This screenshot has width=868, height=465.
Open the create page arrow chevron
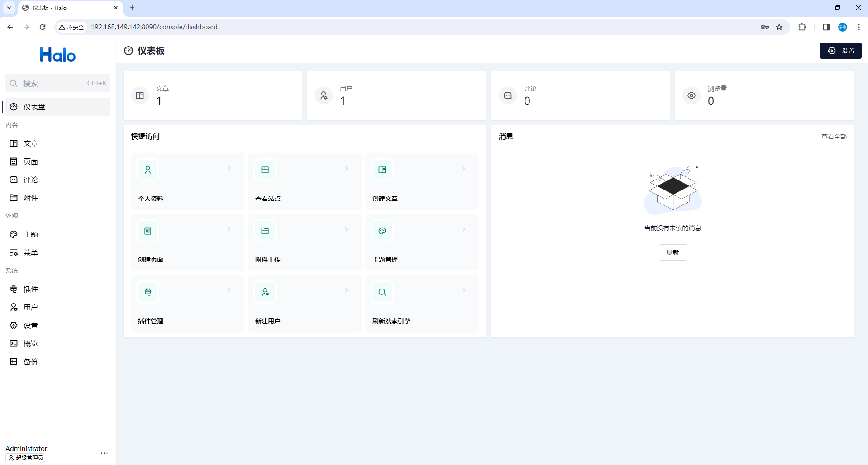(229, 229)
